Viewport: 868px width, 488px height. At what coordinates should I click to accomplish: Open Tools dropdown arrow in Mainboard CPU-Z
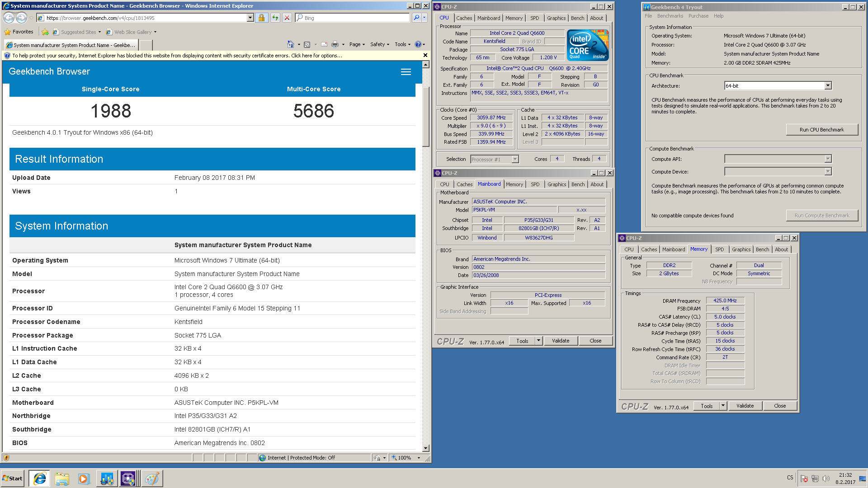[x=538, y=341]
